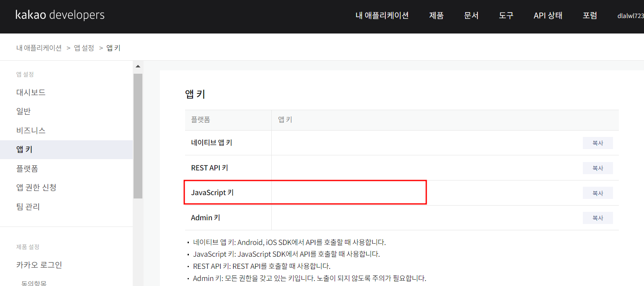Open 내 애플리케이션 in top navigation
The image size is (644, 286).
point(382,15)
